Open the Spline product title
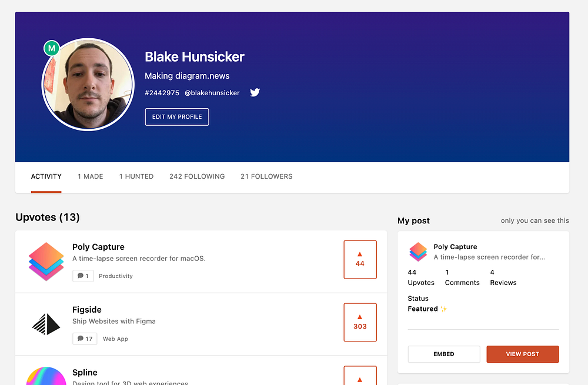588x385 pixels. point(85,372)
